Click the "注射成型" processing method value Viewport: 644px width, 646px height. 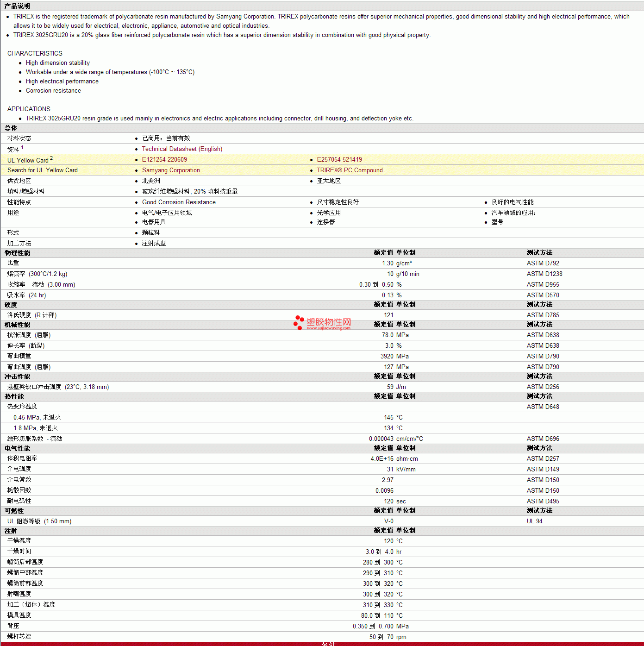click(x=154, y=244)
